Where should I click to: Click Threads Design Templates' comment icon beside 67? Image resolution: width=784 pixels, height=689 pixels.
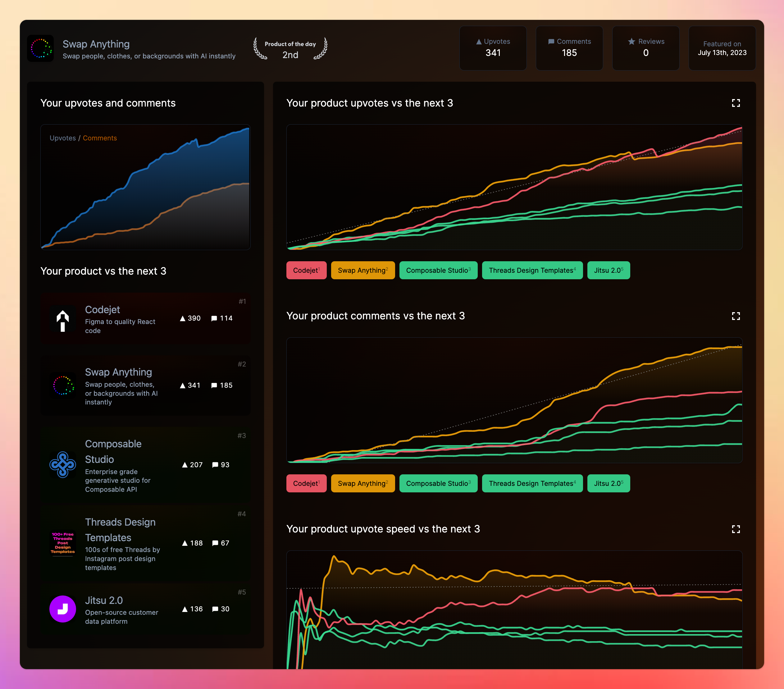pyautogui.click(x=215, y=543)
